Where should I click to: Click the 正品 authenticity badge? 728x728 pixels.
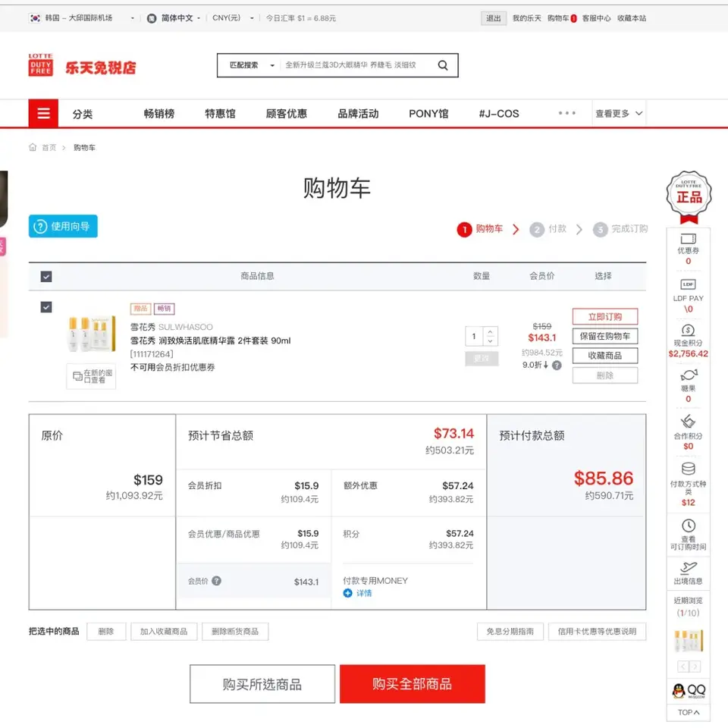click(689, 197)
